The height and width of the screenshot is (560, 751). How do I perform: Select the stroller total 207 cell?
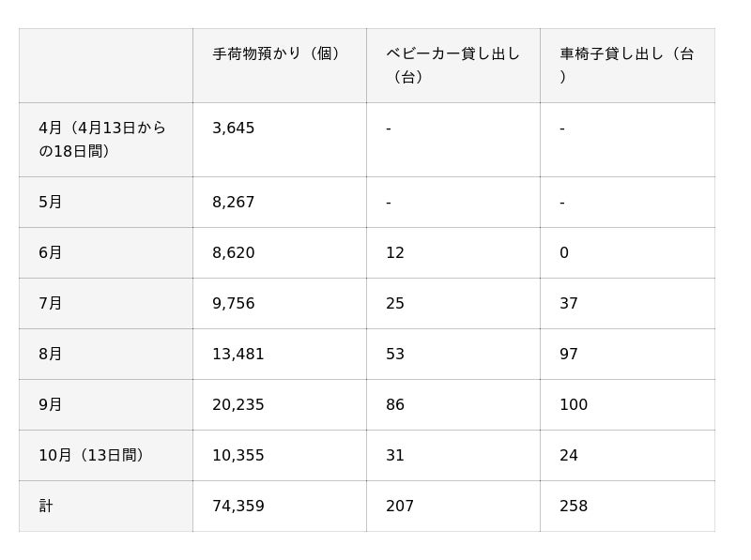pyautogui.click(x=400, y=507)
